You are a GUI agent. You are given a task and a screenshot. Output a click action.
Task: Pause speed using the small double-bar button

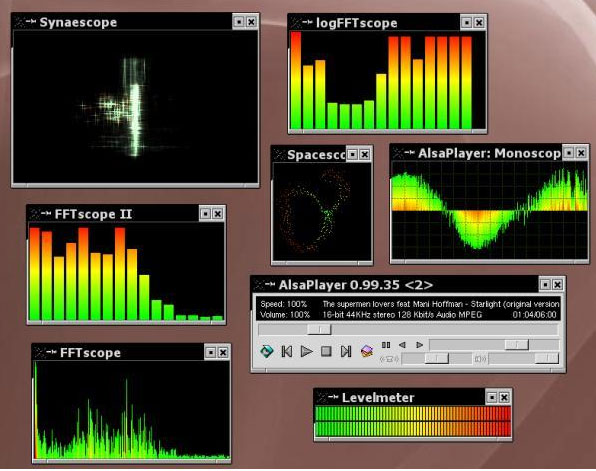(x=386, y=345)
